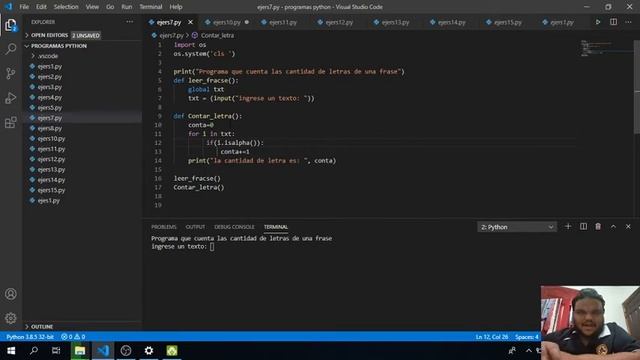Open ejers5.py in the file explorer
Image resolution: width=640 pixels, height=360 pixels.
pyautogui.click(x=49, y=108)
